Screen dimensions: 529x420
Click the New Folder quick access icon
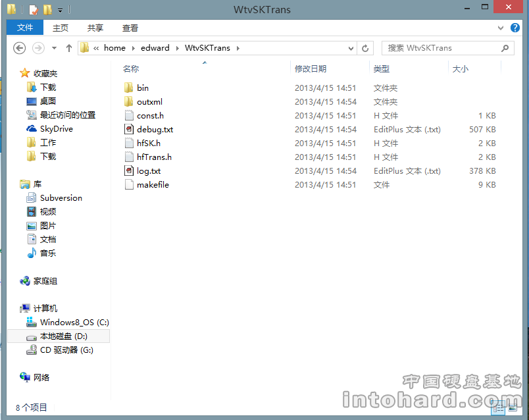click(x=47, y=9)
